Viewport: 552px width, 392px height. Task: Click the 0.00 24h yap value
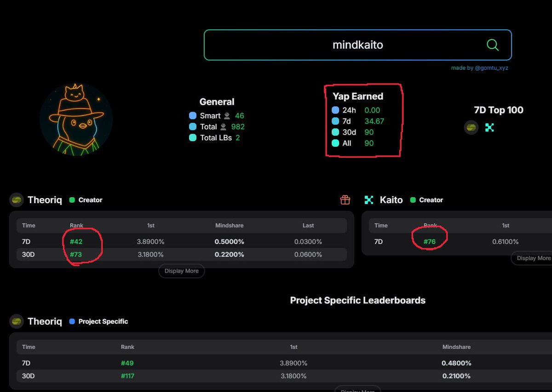click(x=372, y=110)
